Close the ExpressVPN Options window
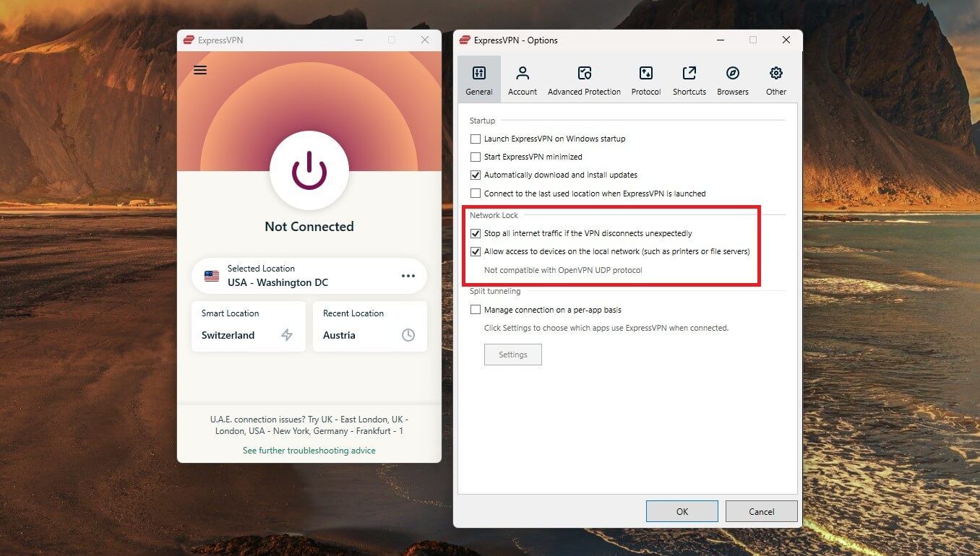Viewport: 980px width, 556px height. click(x=786, y=40)
